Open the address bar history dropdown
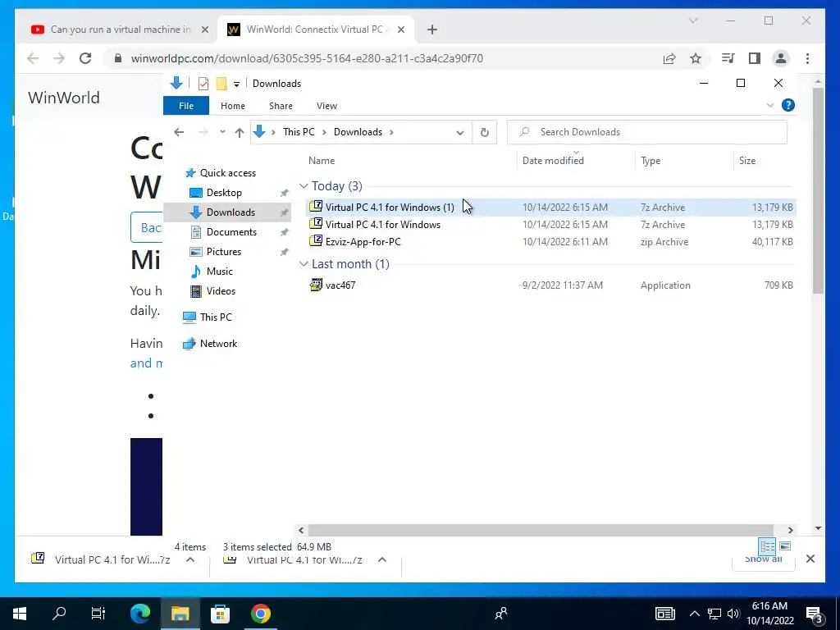The width and height of the screenshot is (840, 630). pos(459,132)
